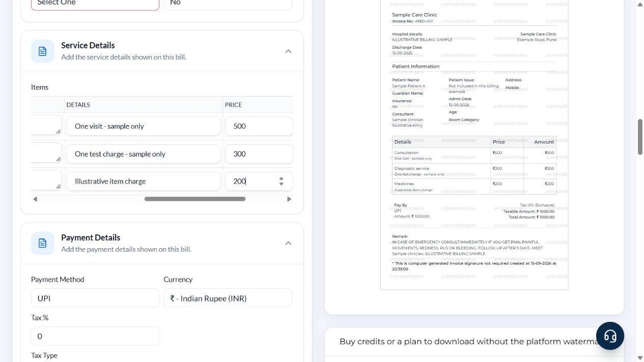Collapse the Payment Details section
The width and height of the screenshot is (644, 362).
288,244
